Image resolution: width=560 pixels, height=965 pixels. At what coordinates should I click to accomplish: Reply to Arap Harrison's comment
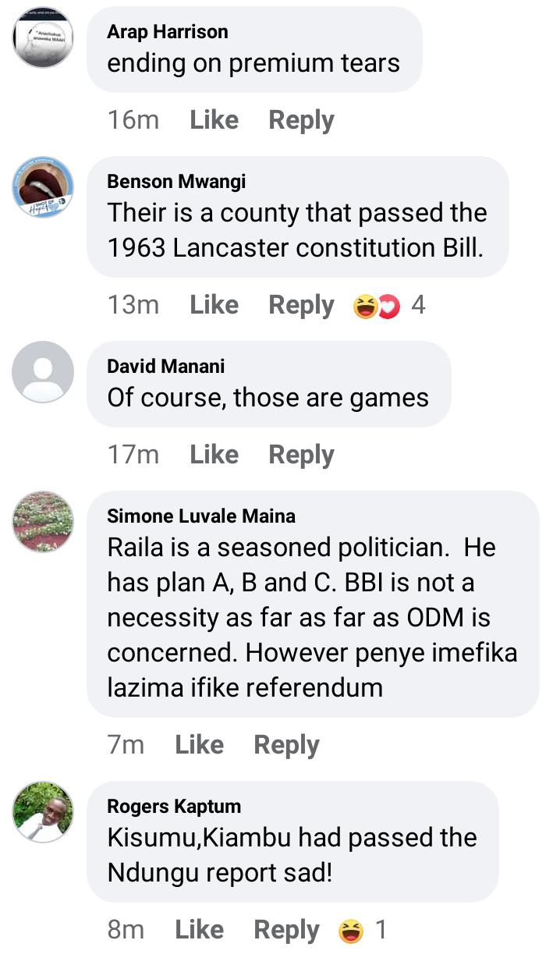pyautogui.click(x=301, y=120)
